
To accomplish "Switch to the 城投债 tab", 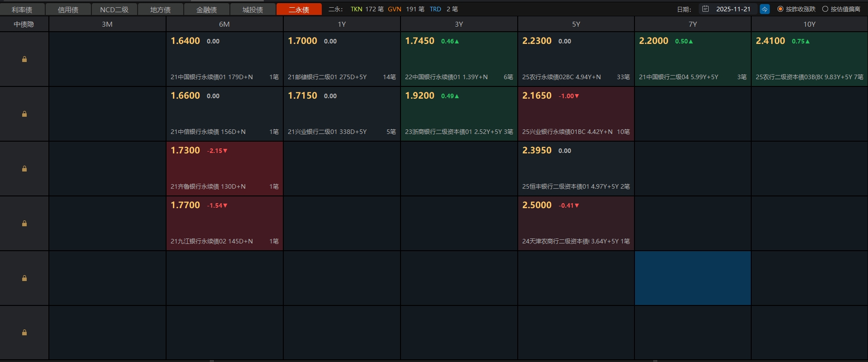I will point(253,10).
